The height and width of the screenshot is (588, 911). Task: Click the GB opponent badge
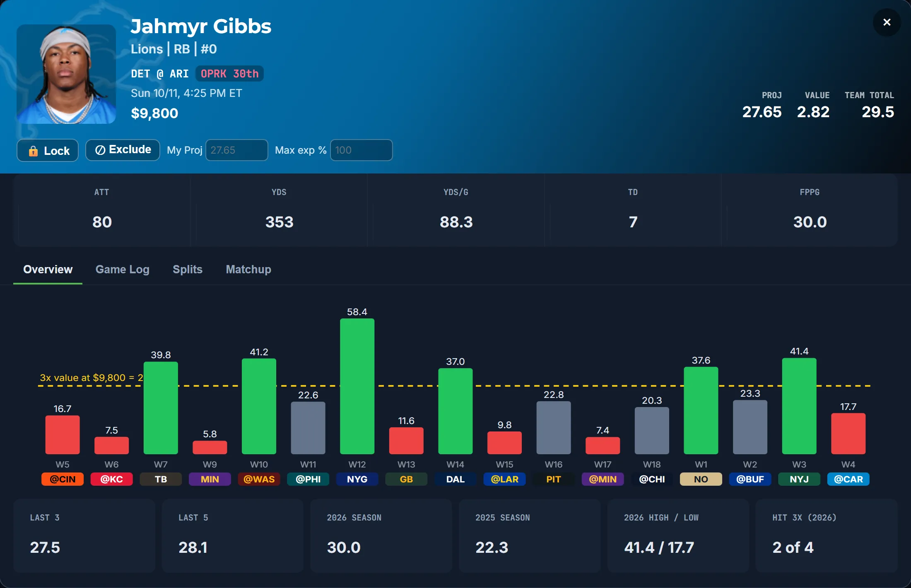406,479
